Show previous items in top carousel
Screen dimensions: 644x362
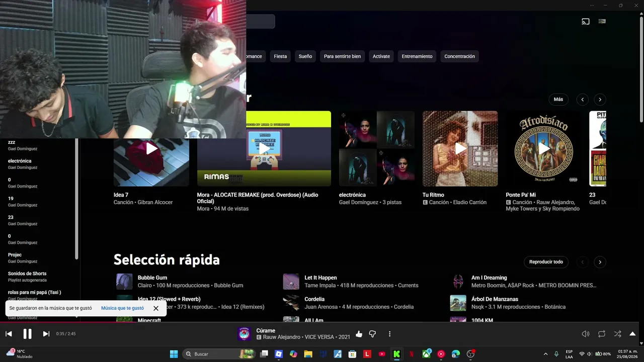pos(582,100)
